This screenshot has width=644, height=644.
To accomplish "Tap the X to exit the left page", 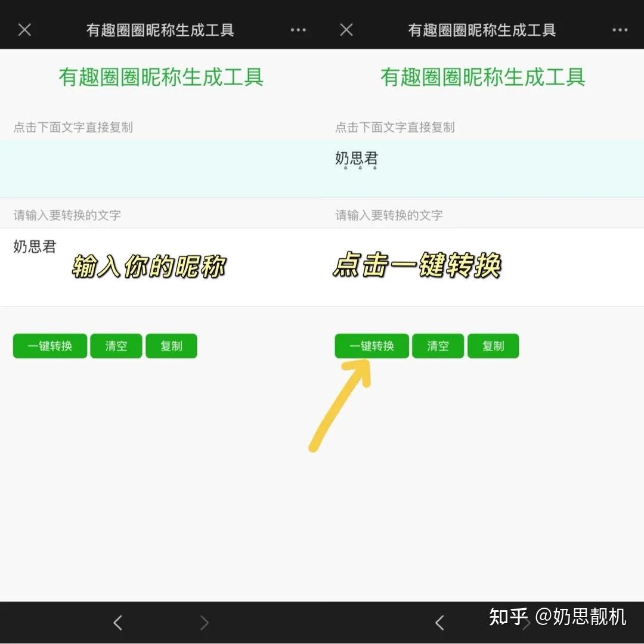I will 24,29.
